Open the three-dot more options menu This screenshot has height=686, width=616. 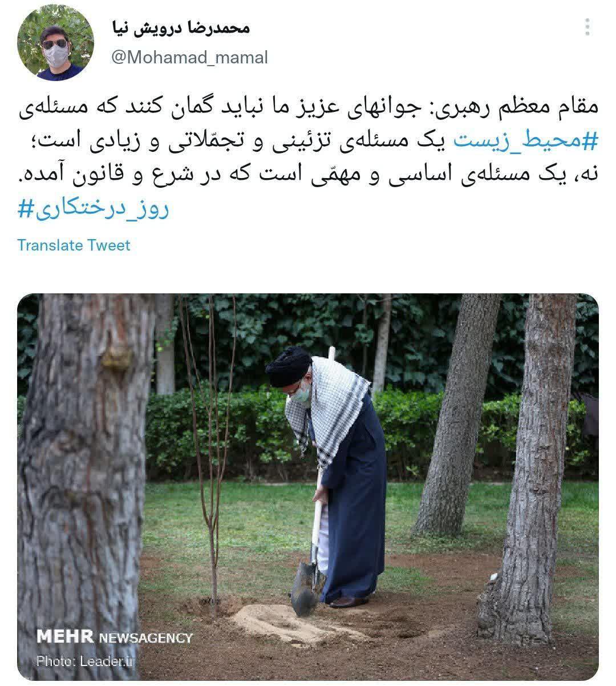click(587, 27)
